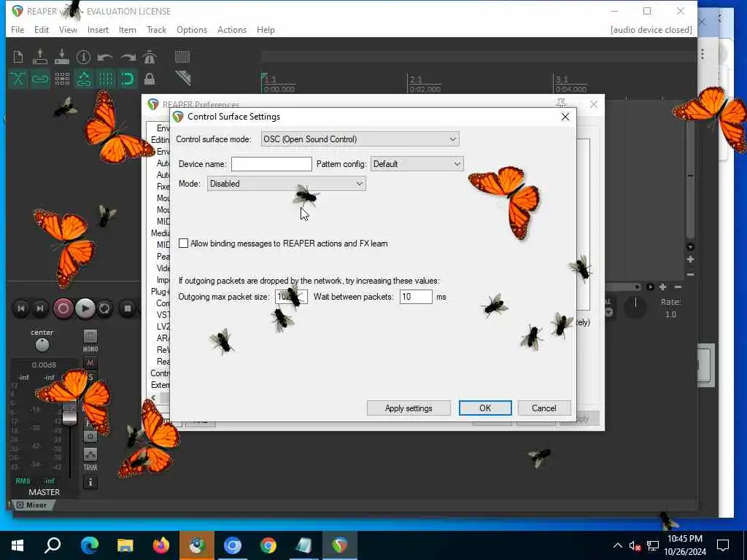Open the Control surface mode dropdown
Screen dimensions: 747x560
360,139
